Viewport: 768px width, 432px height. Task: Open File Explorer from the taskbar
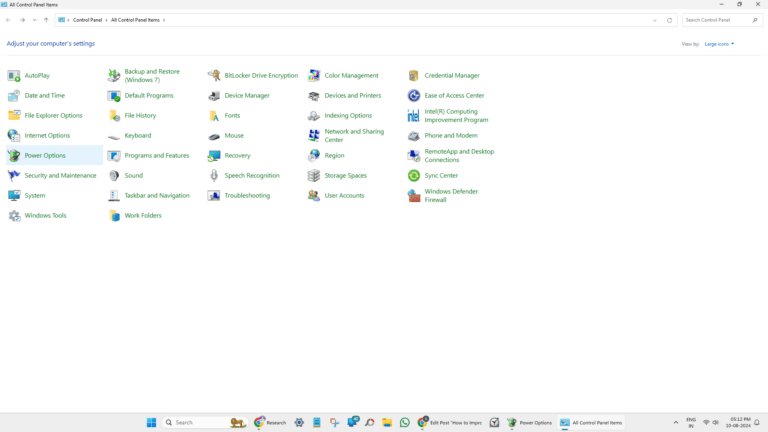[387, 422]
